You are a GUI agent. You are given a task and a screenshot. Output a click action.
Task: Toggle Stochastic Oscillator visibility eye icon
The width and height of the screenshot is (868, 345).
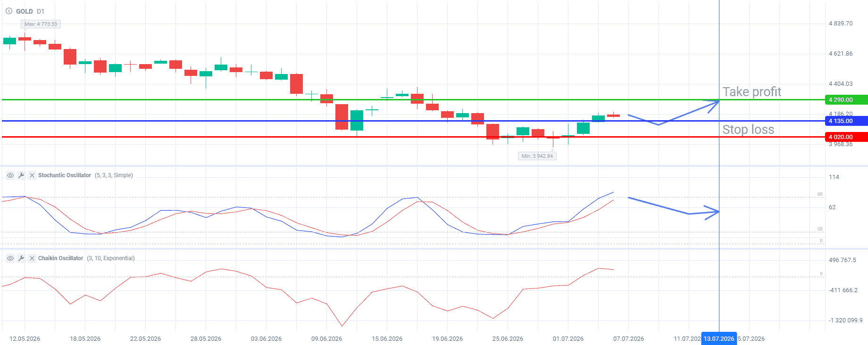point(10,175)
